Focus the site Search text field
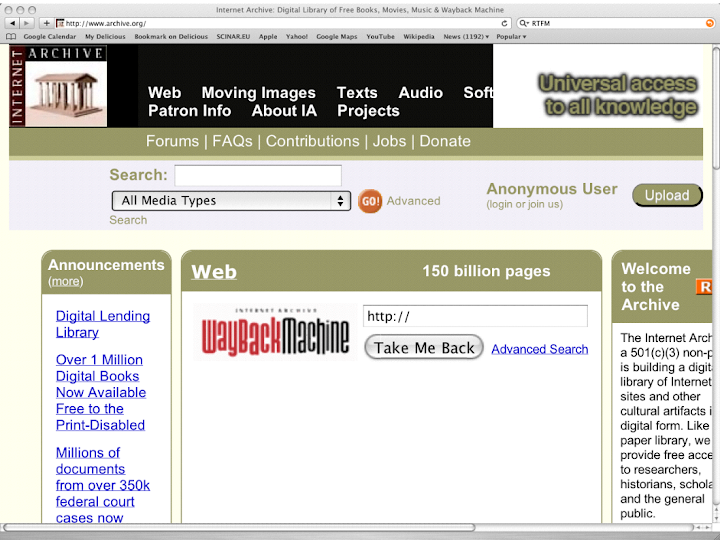 tap(258, 175)
